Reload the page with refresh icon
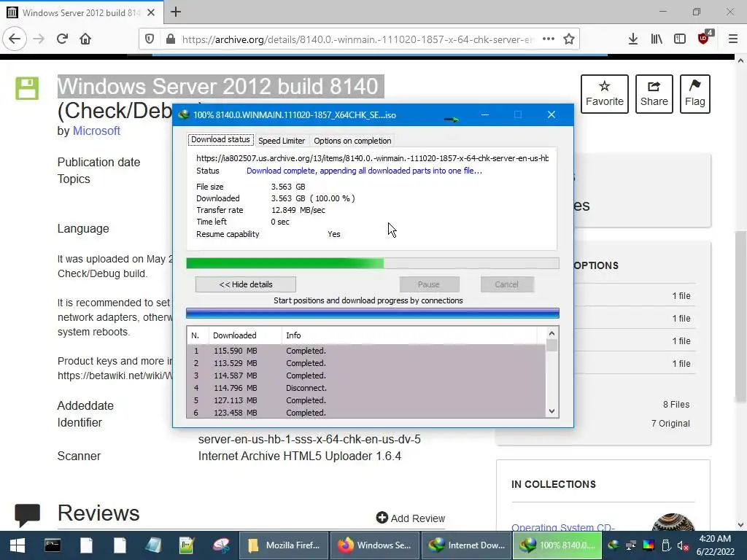 click(62, 39)
